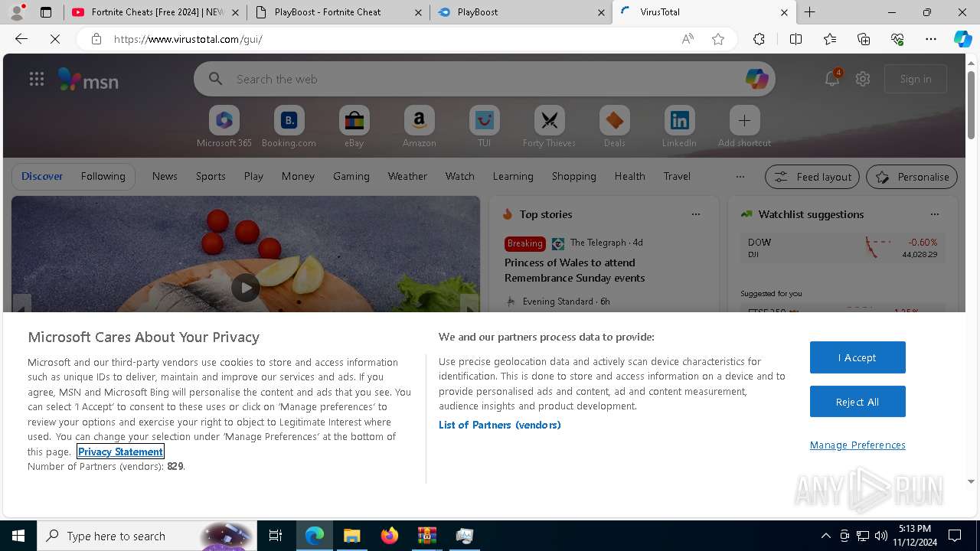The image size is (980, 551).
Task: Open LinkedIn shortcut
Action: (679, 126)
